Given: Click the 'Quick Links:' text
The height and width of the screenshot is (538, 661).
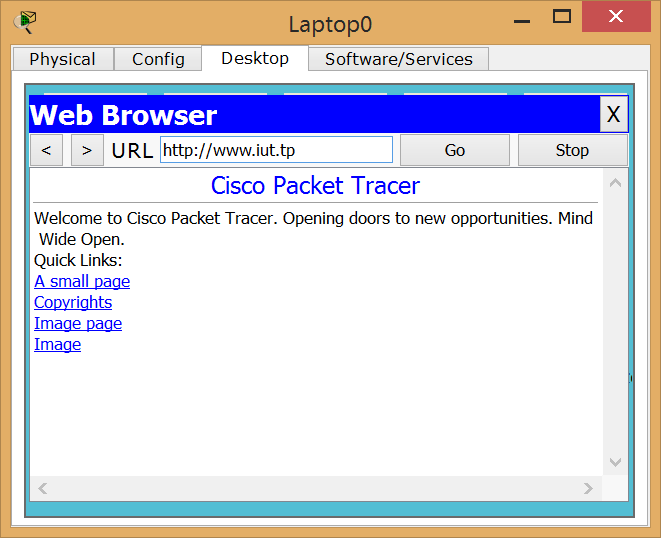Looking at the screenshot, I should [78, 261].
